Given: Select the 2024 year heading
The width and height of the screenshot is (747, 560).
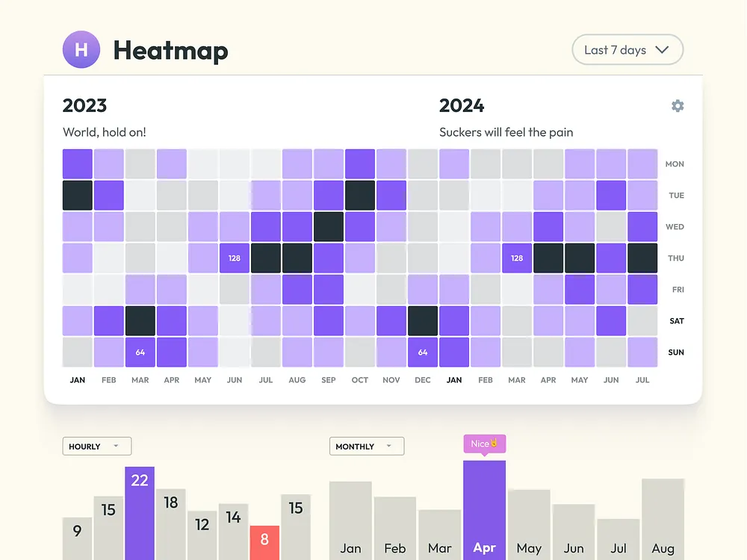Looking at the screenshot, I should click(x=462, y=105).
